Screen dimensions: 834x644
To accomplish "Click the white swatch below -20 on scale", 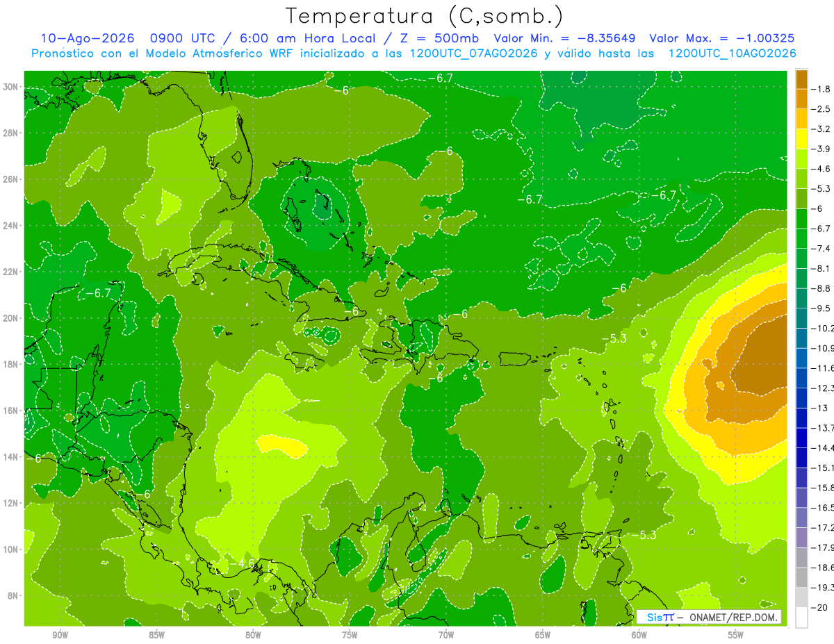I will coord(801,617).
